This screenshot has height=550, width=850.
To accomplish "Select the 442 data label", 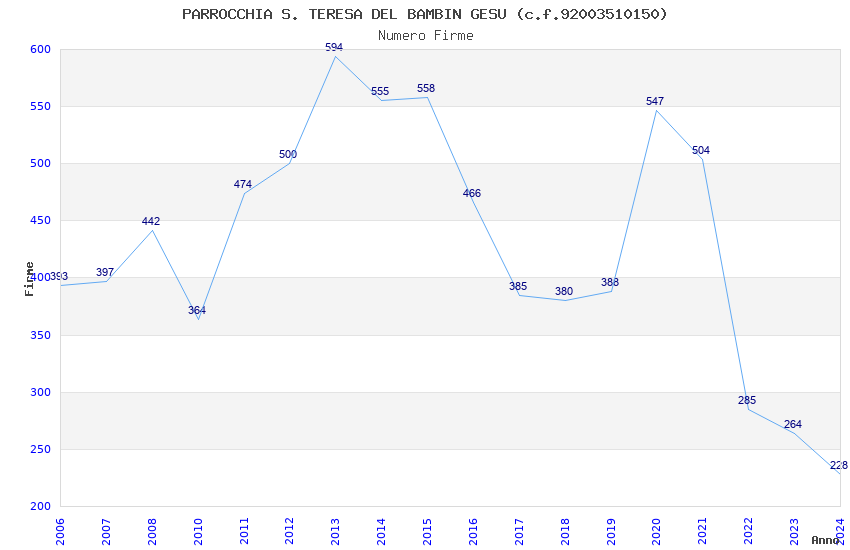I will 151,221.
